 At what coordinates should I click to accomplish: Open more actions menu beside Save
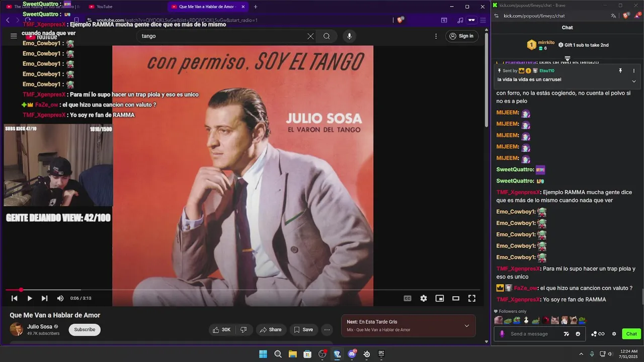pos(327,330)
